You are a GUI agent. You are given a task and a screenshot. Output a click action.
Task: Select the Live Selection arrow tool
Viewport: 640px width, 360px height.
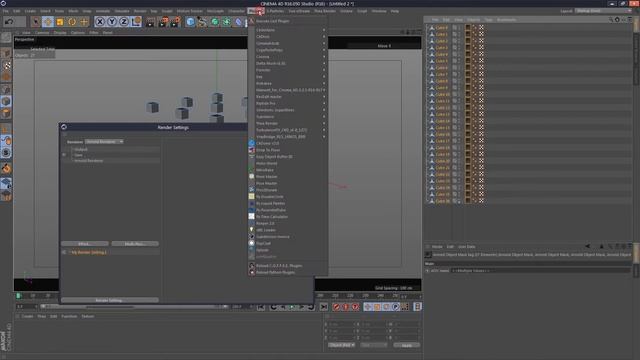pyautogui.click(x=36, y=22)
